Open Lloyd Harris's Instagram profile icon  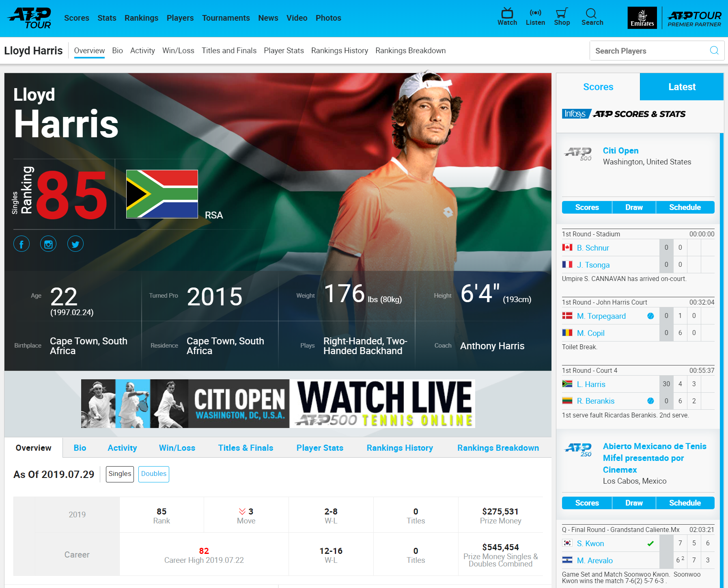tap(48, 244)
